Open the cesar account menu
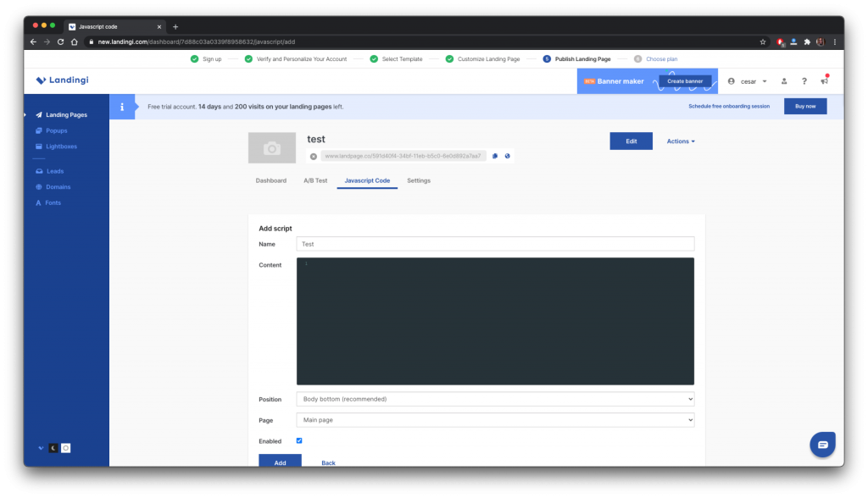Viewport: 868px width, 498px height. (x=747, y=81)
